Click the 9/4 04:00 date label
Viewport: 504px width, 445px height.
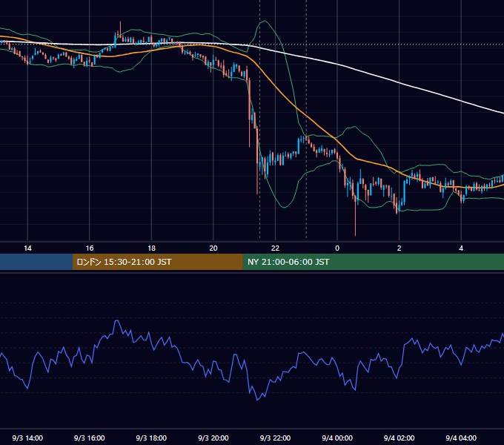tap(461, 438)
